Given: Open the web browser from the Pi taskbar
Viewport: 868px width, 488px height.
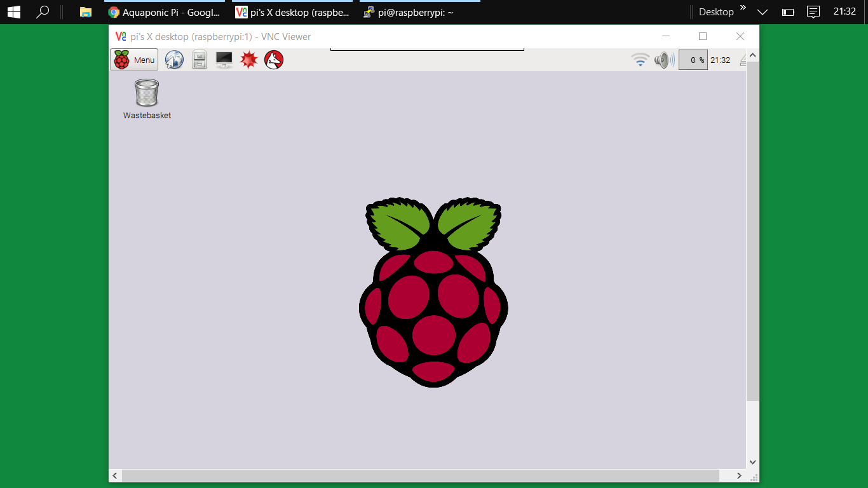Looking at the screenshot, I should pyautogui.click(x=174, y=59).
